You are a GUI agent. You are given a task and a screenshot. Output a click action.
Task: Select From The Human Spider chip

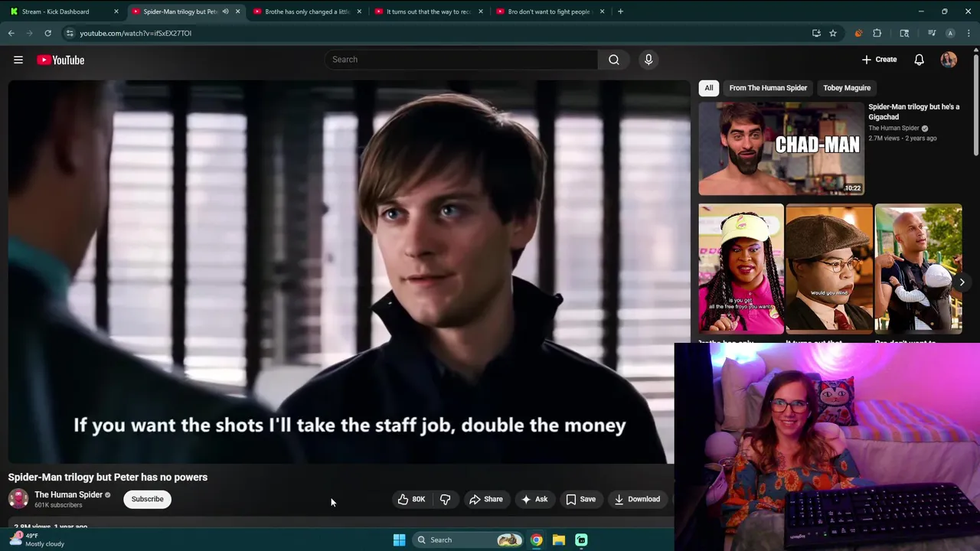[x=768, y=88]
